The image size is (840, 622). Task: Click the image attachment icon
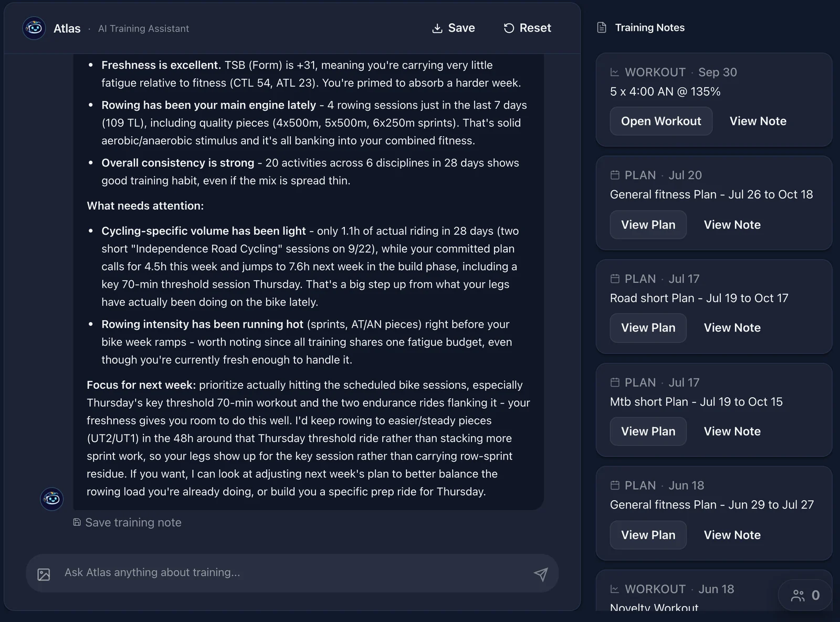click(44, 574)
